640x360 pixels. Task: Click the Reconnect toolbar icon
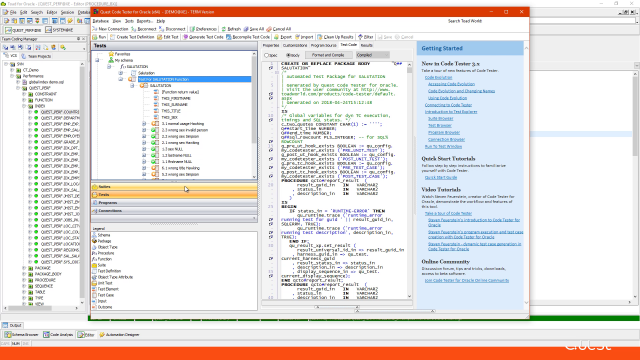pyautogui.click(x=133, y=29)
